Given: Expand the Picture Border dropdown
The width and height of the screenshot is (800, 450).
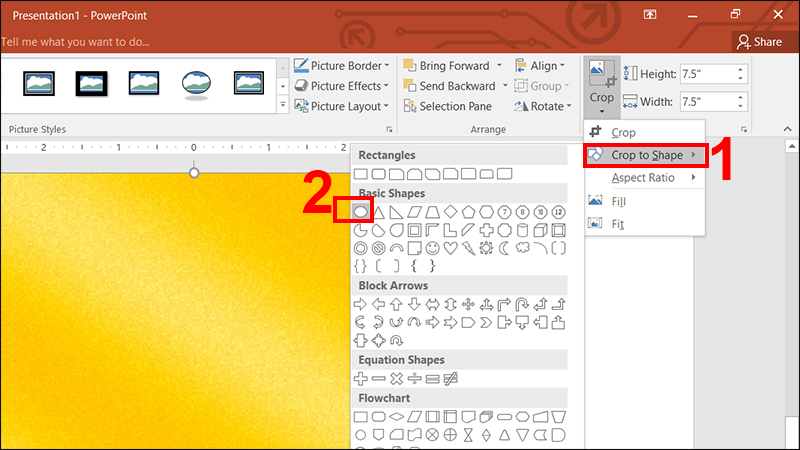Looking at the screenshot, I should coord(387,66).
